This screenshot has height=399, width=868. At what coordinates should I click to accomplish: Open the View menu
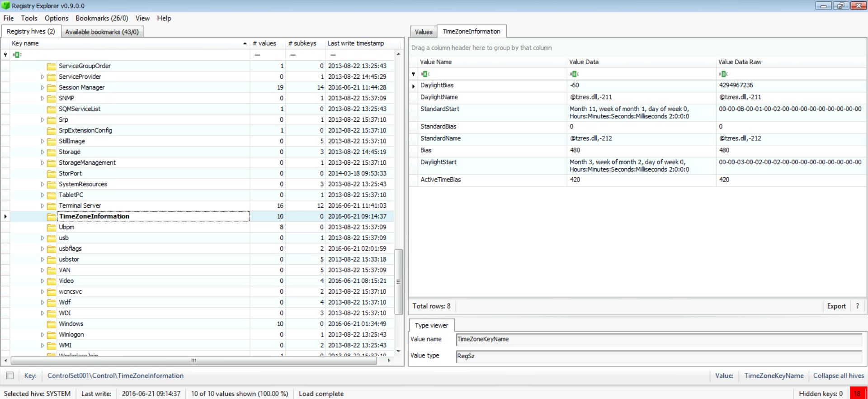142,19
